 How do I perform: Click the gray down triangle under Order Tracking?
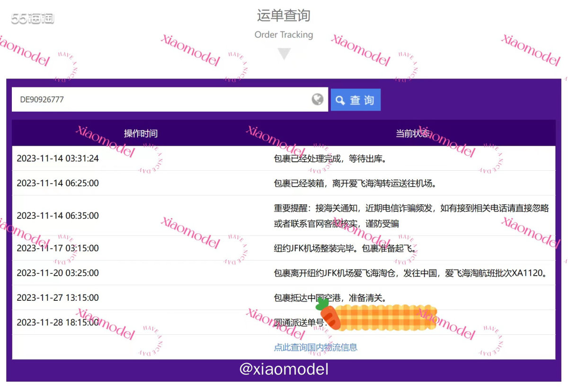pyautogui.click(x=284, y=53)
